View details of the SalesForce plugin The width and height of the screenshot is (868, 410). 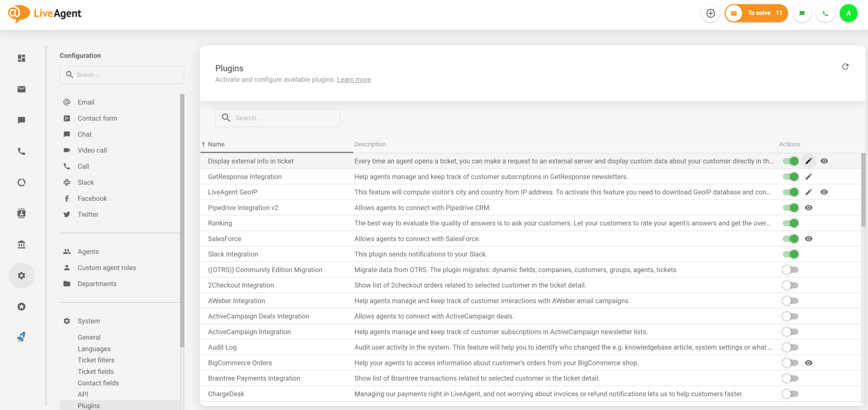click(809, 239)
